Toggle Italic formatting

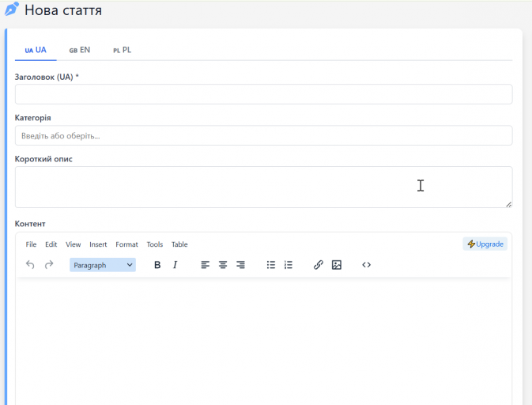[175, 265]
